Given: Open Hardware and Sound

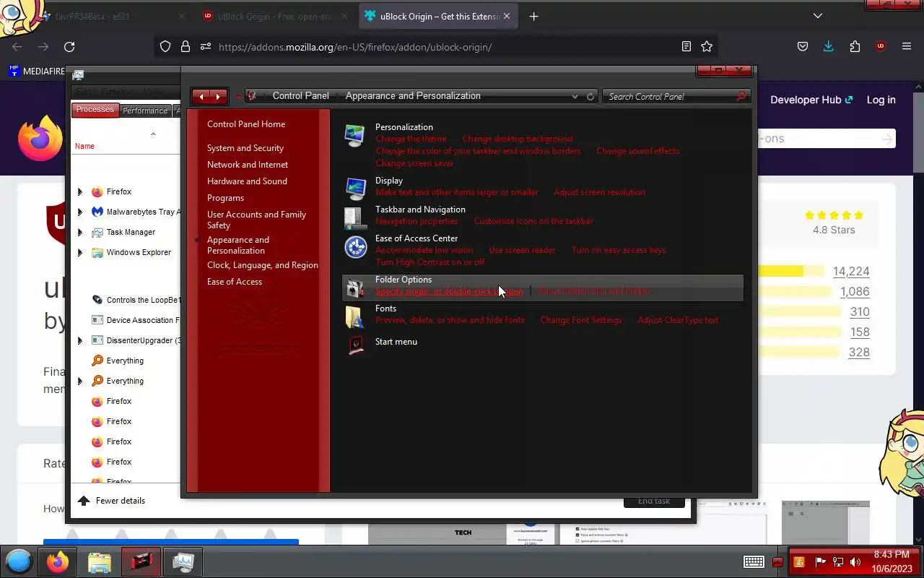Looking at the screenshot, I should (x=247, y=181).
